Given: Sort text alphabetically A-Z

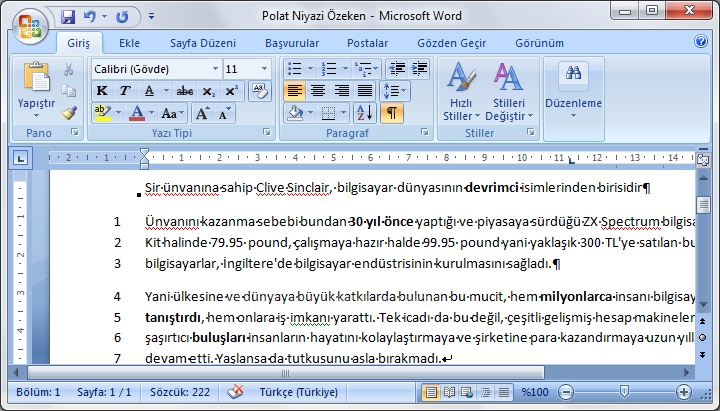Looking at the screenshot, I should click(366, 113).
